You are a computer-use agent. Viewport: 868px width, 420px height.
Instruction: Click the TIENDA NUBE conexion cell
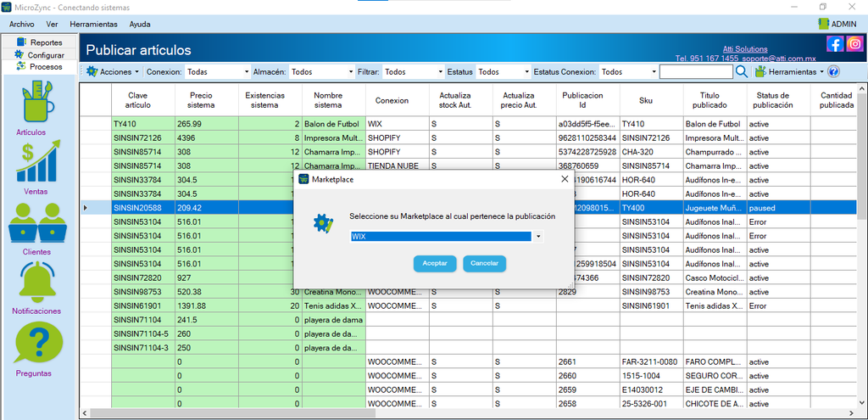pos(398,165)
